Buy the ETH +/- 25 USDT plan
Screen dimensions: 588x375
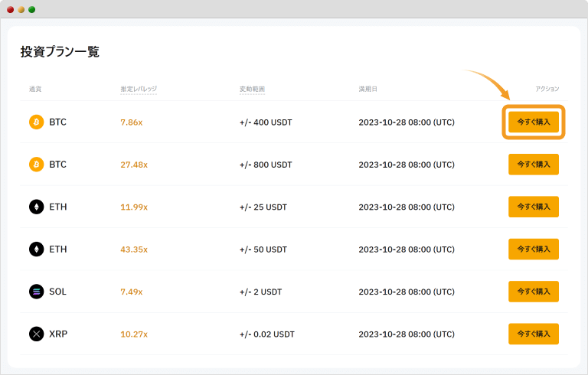[x=533, y=207]
